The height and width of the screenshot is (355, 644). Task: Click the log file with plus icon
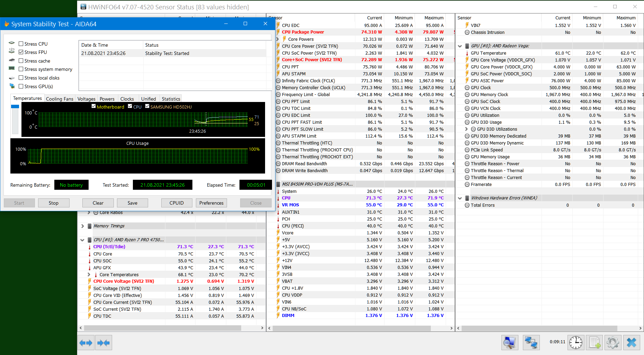click(594, 343)
